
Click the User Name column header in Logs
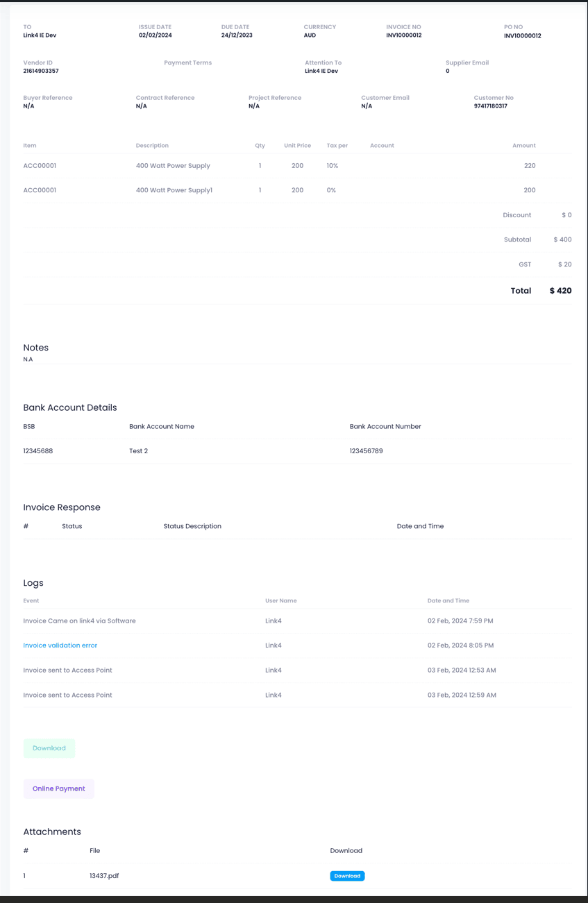(x=280, y=601)
